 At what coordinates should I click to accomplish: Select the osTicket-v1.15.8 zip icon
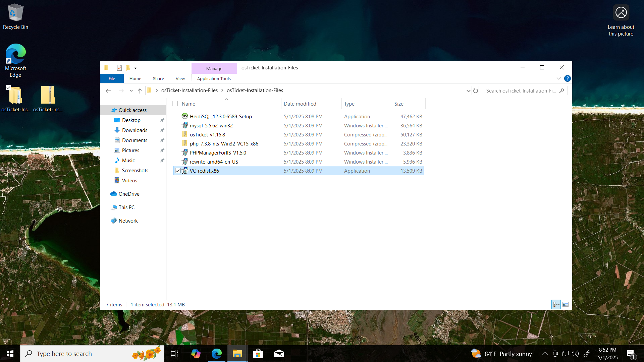coord(184,134)
